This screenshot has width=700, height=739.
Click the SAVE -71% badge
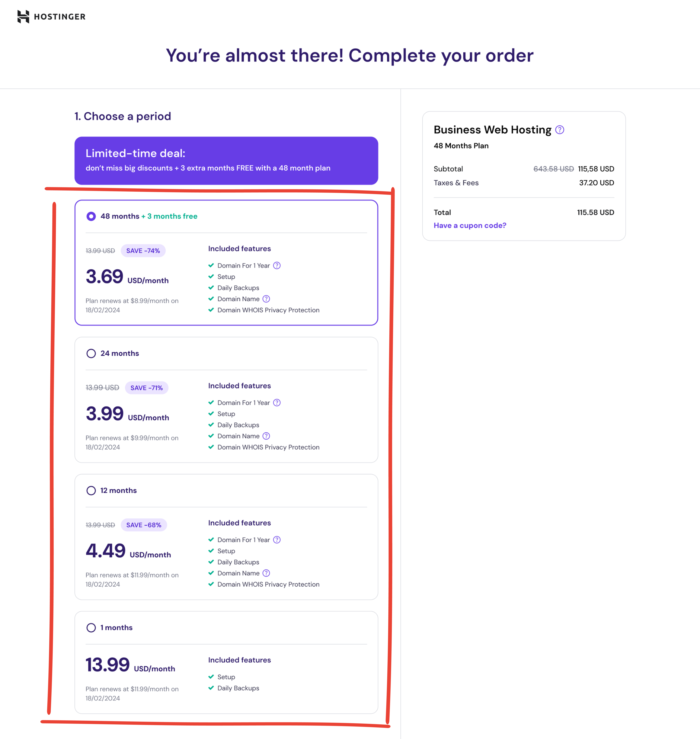[146, 388]
